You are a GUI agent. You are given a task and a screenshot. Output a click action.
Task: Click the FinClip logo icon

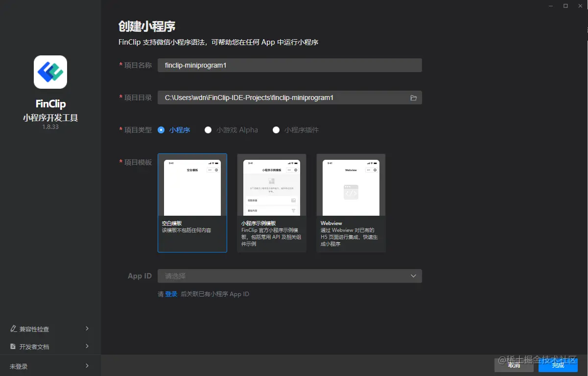(50, 72)
